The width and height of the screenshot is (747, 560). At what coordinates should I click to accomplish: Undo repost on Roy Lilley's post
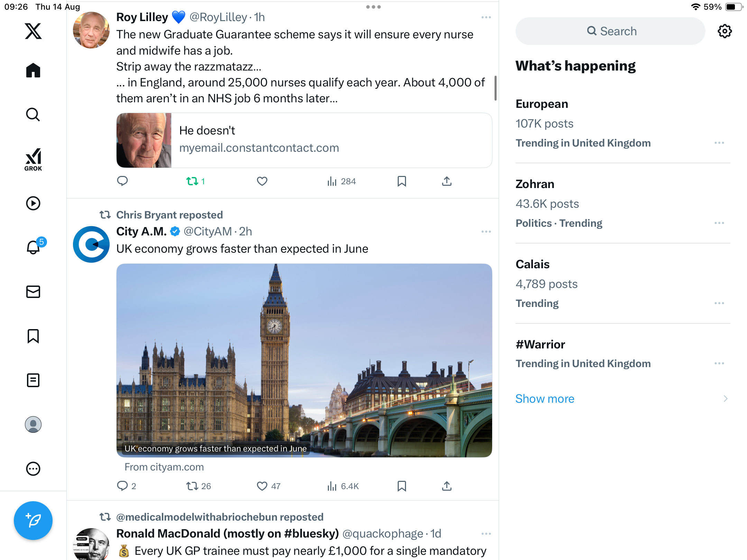tap(192, 181)
